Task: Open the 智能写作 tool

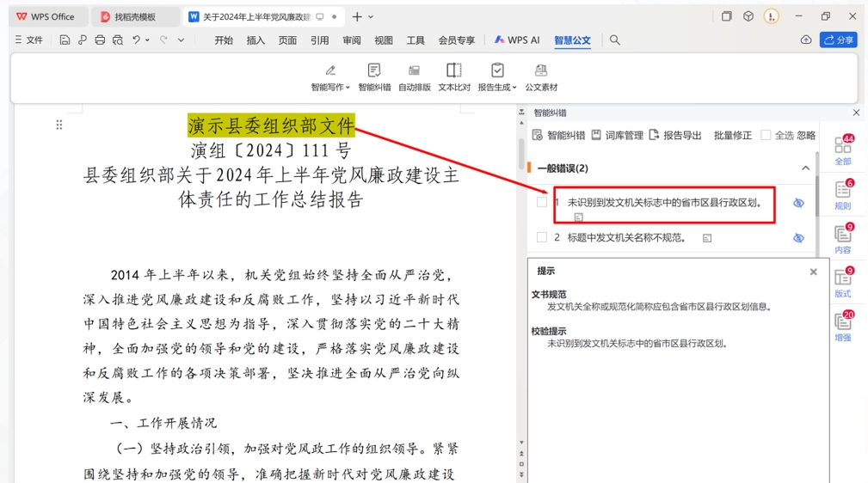Action: click(330, 77)
